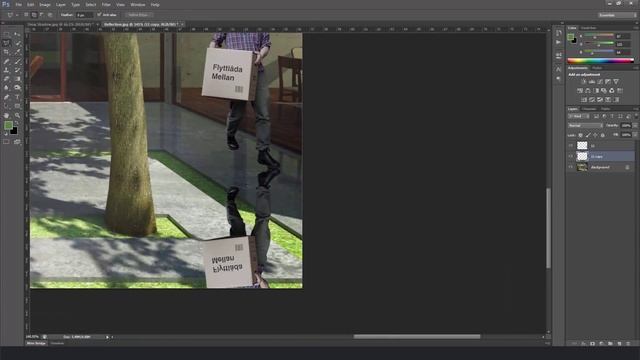Select the Rectangular Marquee tool

(x=6, y=34)
